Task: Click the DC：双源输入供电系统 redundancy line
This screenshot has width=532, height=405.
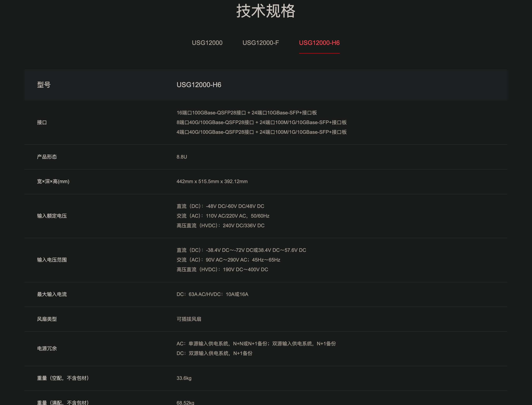Action: click(214, 354)
